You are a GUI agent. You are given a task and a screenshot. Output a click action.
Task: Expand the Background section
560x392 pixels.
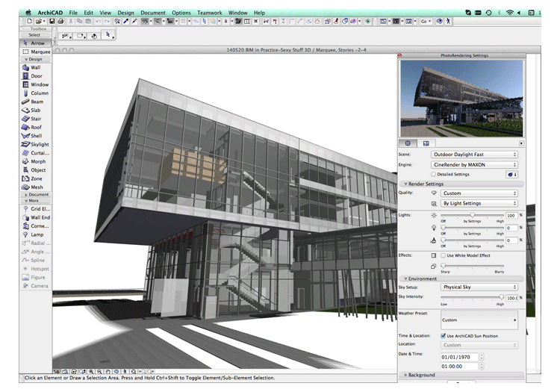pos(423,375)
